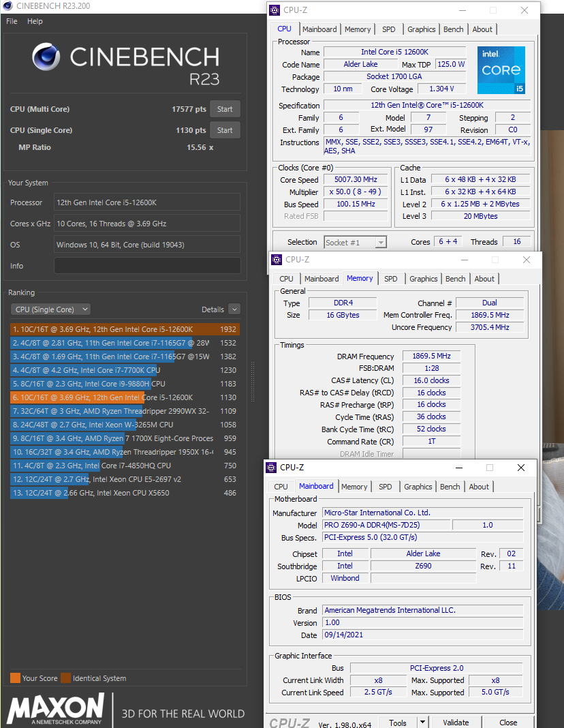
Task: Open About tab in top CPU-Z window
Action: coord(482,29)
